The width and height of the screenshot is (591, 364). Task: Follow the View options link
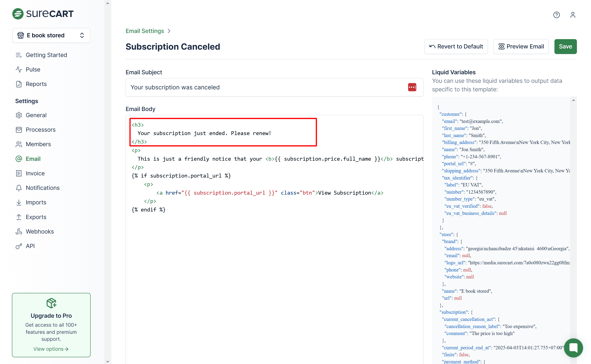click(51, 349)
